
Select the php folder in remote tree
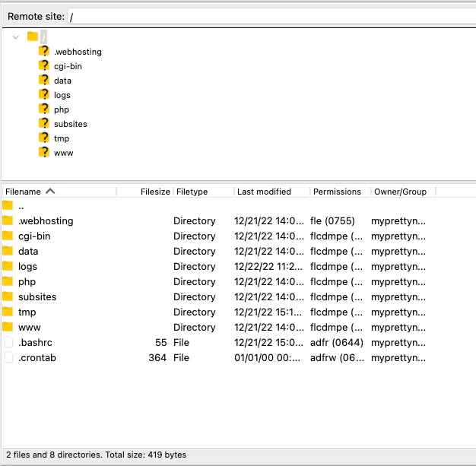coord(61,109)
